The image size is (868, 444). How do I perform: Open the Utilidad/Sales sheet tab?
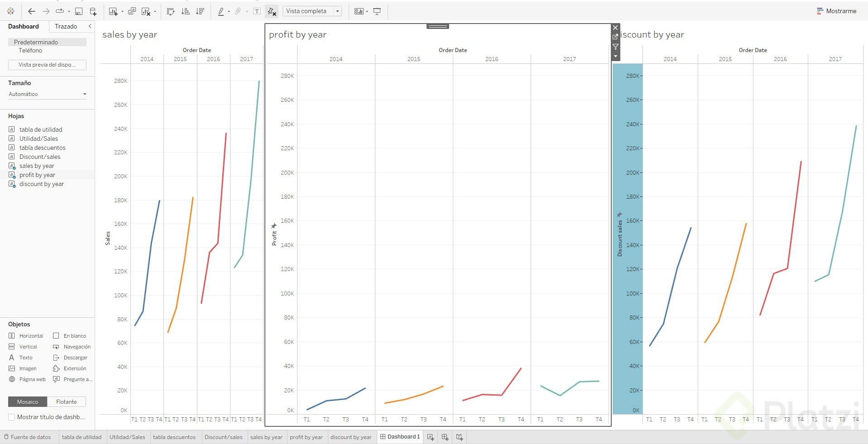pos(128,437)
